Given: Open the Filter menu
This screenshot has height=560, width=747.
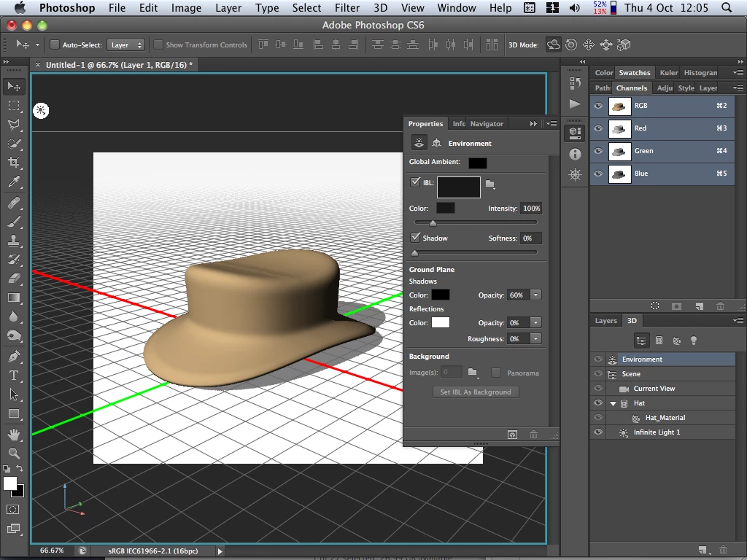Looking at the screenshot, I should pyautogui.click(x=347, y=8).
